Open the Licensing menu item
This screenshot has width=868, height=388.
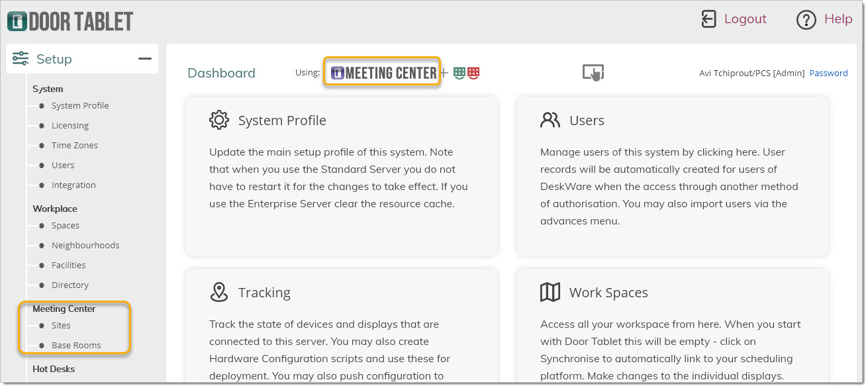pyautogui.click(x=70, y=125)
